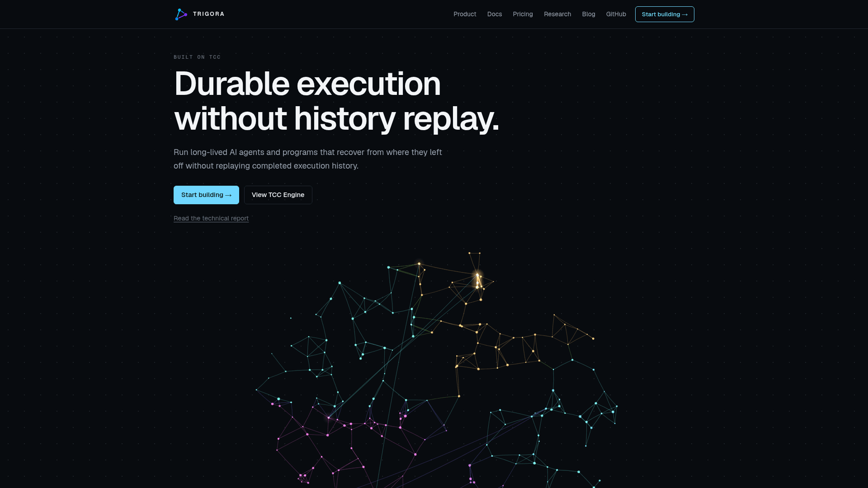Go to Docs in the navigation
This screenshot has width=868, height=488.
[x=495, y=14]
